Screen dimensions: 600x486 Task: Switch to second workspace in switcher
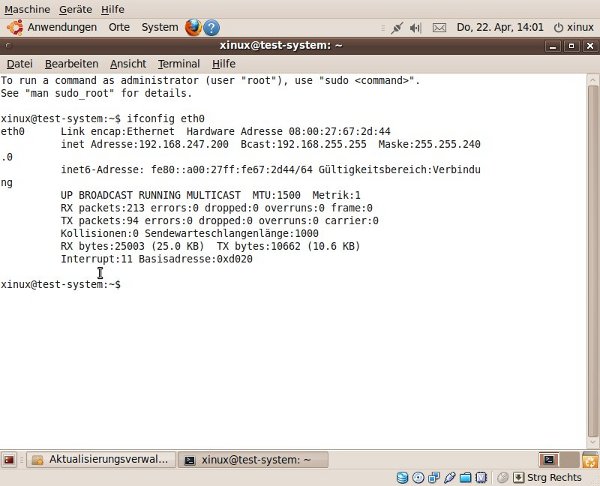click(x=566, y=460)
